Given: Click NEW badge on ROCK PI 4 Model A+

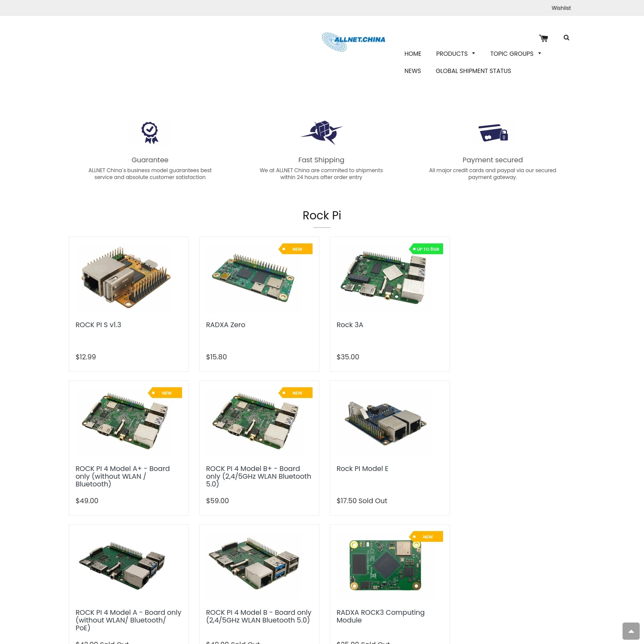Looking at the screenshot, I should click(165, 393).
